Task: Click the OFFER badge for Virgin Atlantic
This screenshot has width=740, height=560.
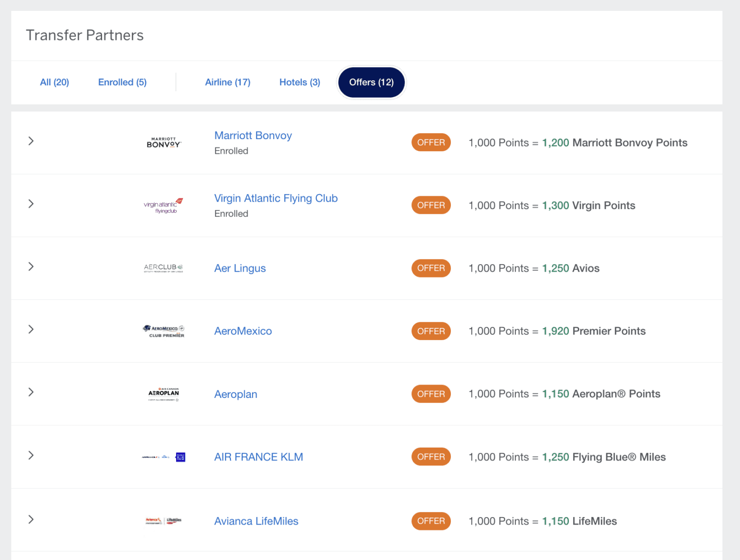Action: tap(431, 205)
